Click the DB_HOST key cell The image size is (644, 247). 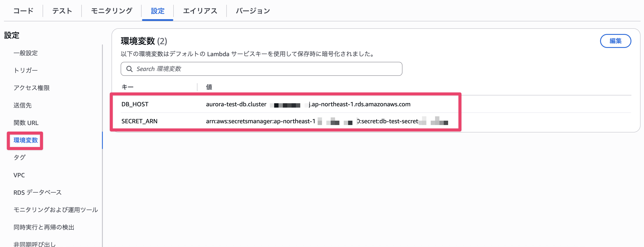(135, 104)
